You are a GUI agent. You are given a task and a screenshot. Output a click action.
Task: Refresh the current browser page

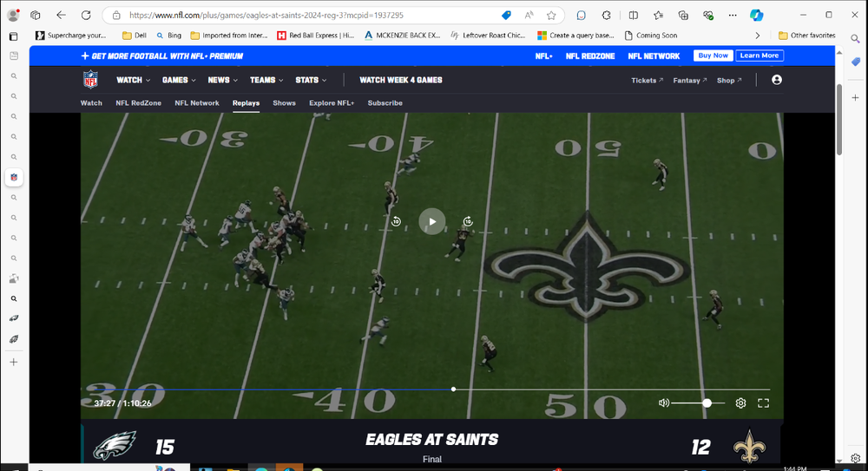tap(86, 15)
